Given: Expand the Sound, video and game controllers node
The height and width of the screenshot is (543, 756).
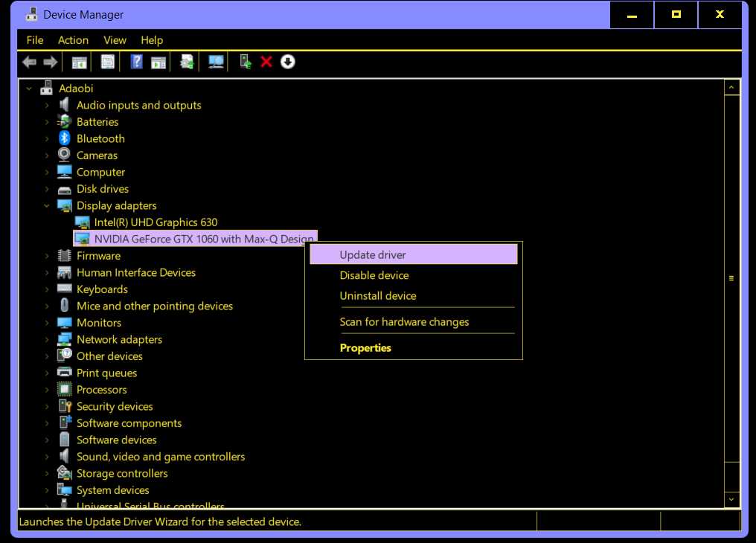Looking at the screenshot, I should [x=47, y=457].
